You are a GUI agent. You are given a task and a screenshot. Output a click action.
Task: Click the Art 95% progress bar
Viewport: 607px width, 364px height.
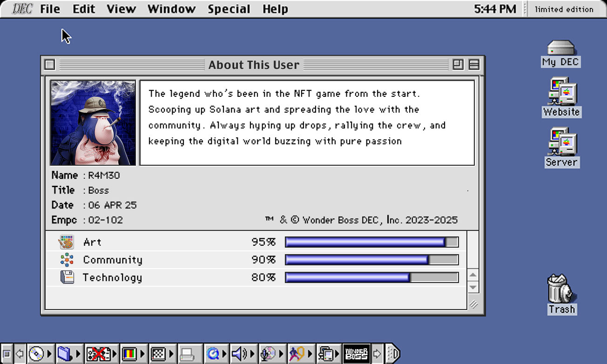click(x=371, y=242)
